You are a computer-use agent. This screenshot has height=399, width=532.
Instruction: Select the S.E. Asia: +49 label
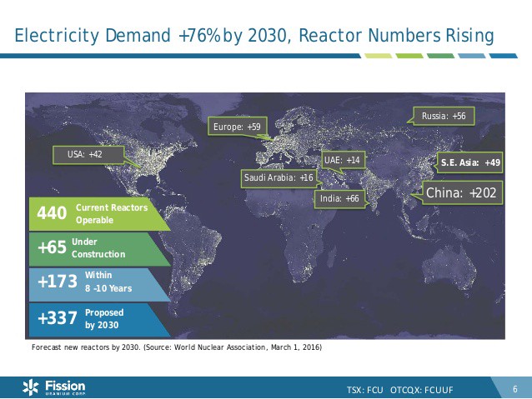470,162
